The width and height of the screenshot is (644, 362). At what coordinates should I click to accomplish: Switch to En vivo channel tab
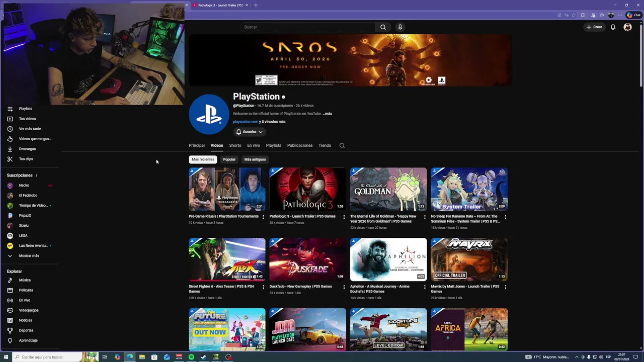click(x=254, y=145)
